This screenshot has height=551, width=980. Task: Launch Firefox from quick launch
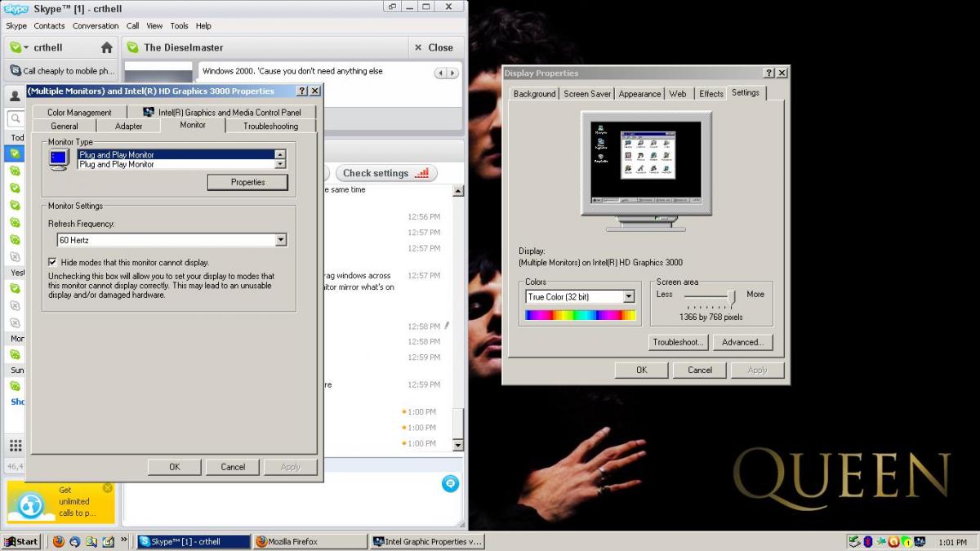[58, 541]
